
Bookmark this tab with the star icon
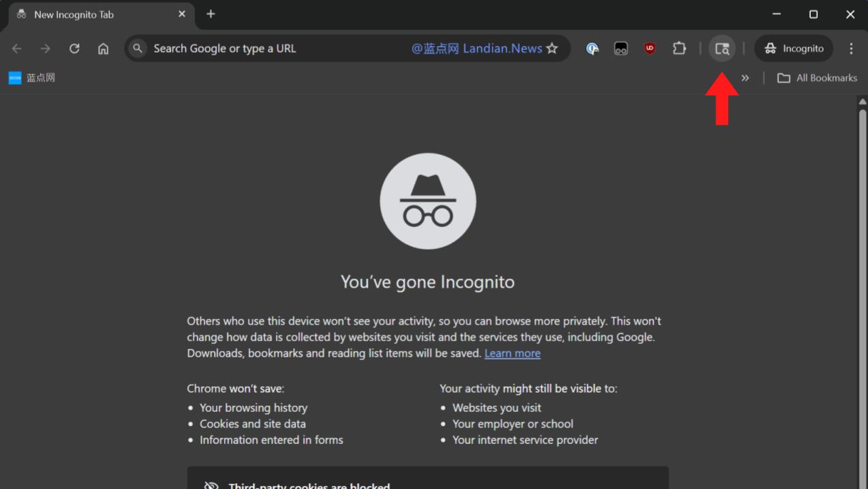tap(552, 48)
